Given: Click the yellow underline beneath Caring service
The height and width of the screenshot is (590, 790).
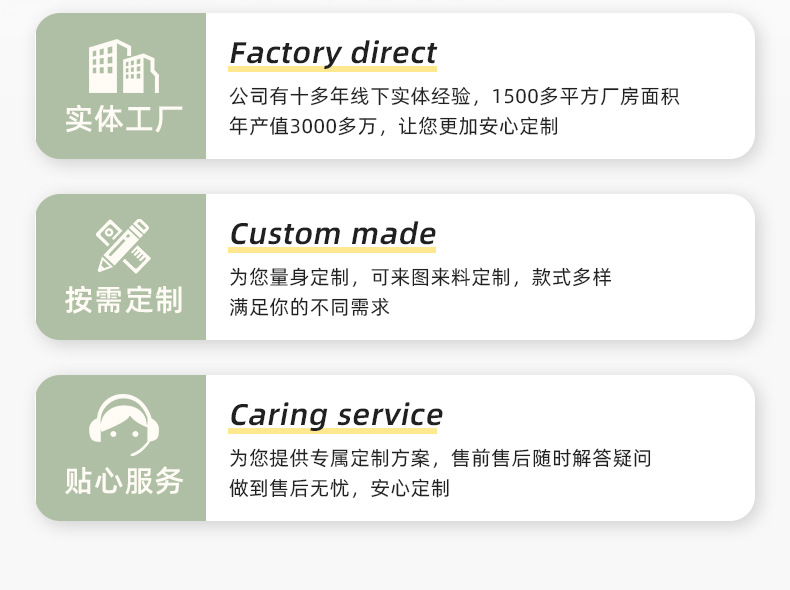Looking at the screenshot, I should click(x=335, y=430).
